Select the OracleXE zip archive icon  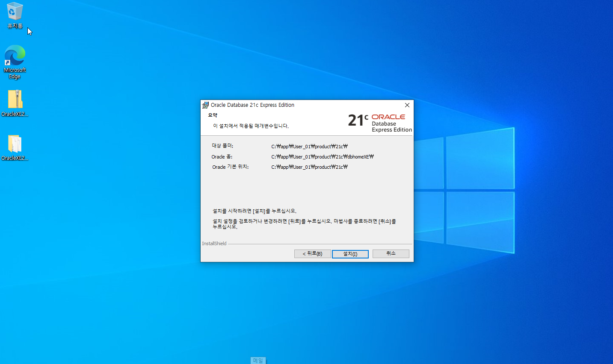(x=15, y=103)
